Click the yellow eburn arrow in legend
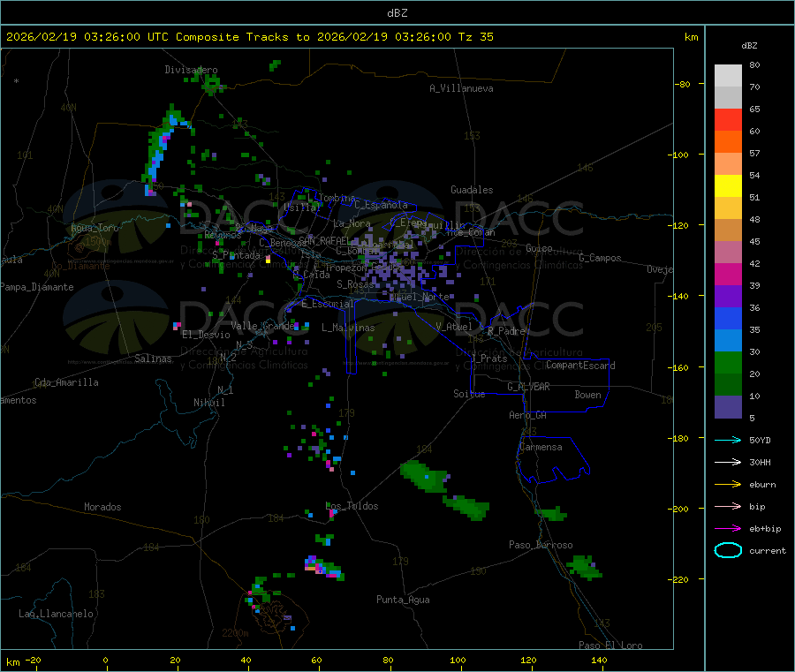The width and height of the screenshot is (795, 672). (x=728, y=484)
